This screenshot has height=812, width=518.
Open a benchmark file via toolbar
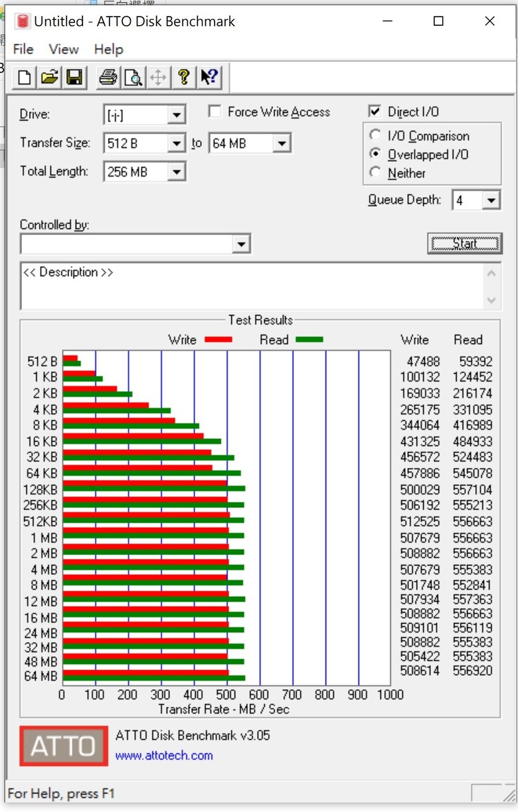[49, 78]
